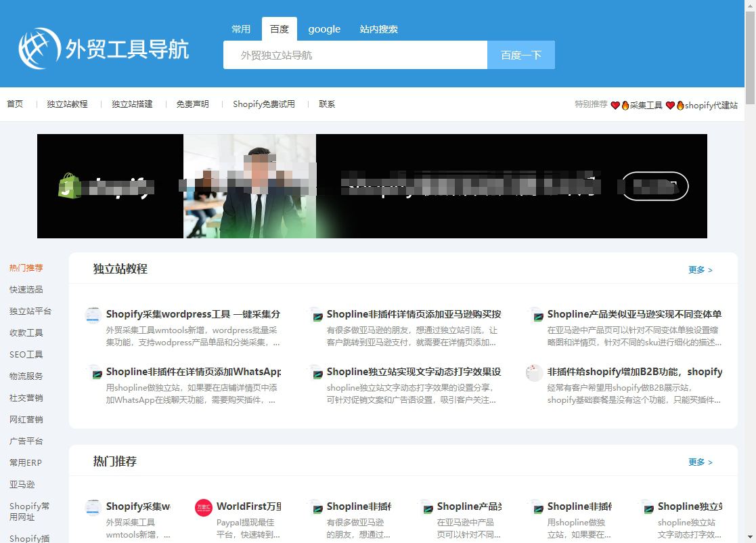Switch to the 常用 search tab

click(x=240, y=29)
